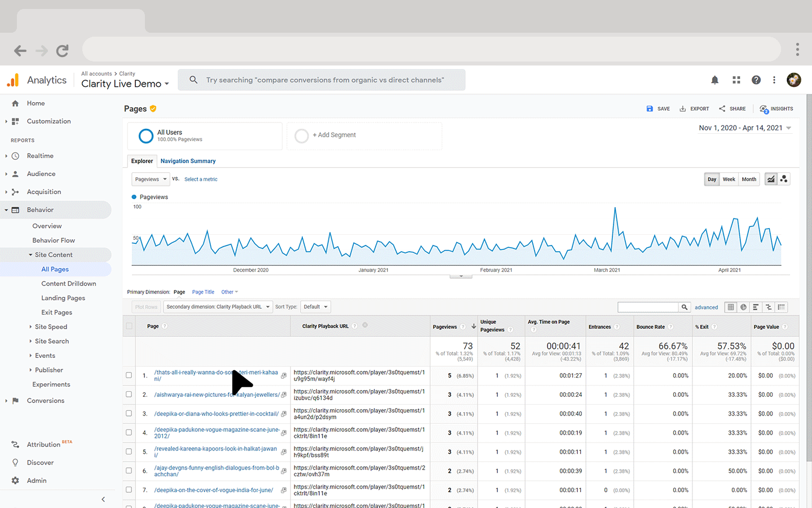The height and width of the screenshot is (508, 812).
Task: Select checkbox for row 4 page
Action: click(129, 432)
